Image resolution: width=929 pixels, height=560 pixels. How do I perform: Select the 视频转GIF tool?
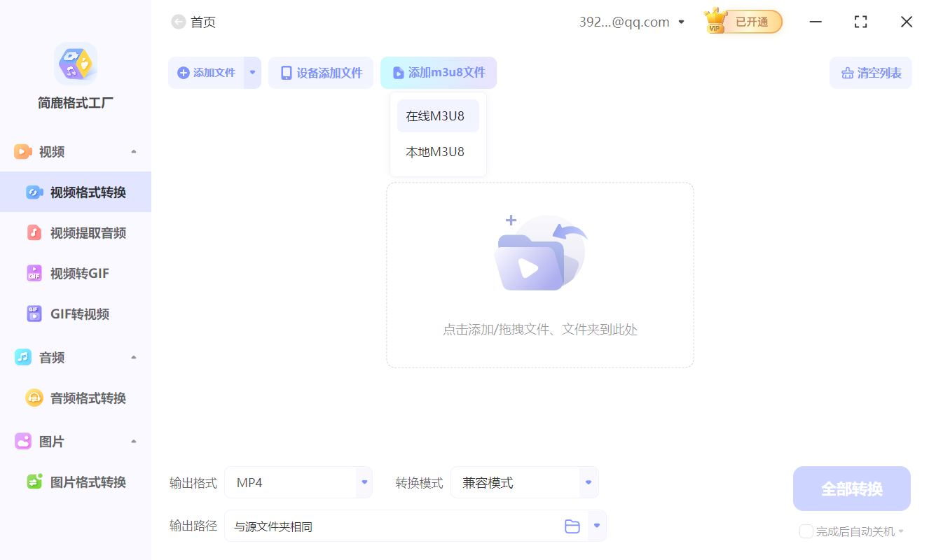coord(74,273)
